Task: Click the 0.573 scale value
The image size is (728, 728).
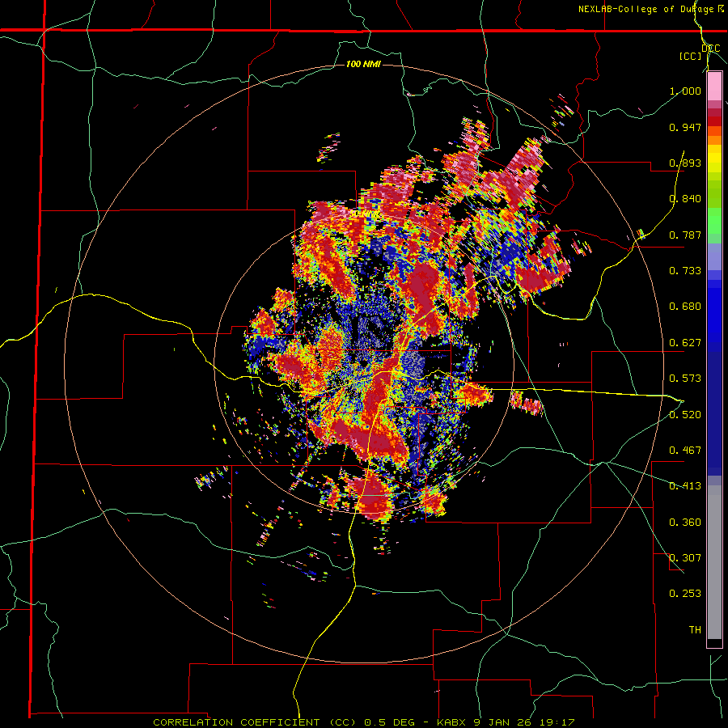Action: point(685,379)
